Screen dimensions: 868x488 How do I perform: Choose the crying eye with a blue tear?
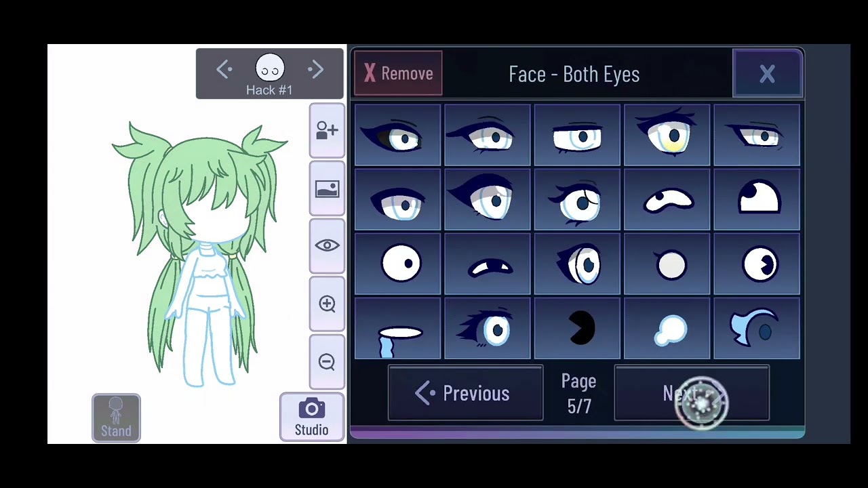pyautogui.click(x=397, y=329)
